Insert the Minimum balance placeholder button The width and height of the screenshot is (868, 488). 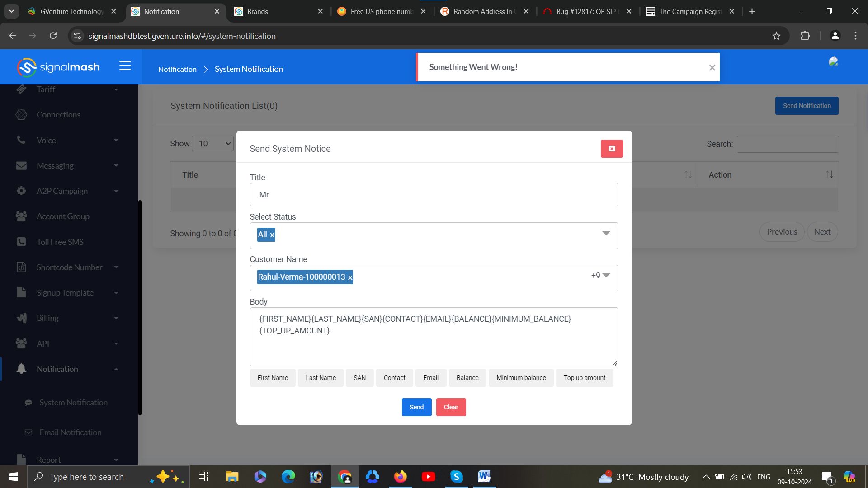pyautogui.click(x=521, y=378)
